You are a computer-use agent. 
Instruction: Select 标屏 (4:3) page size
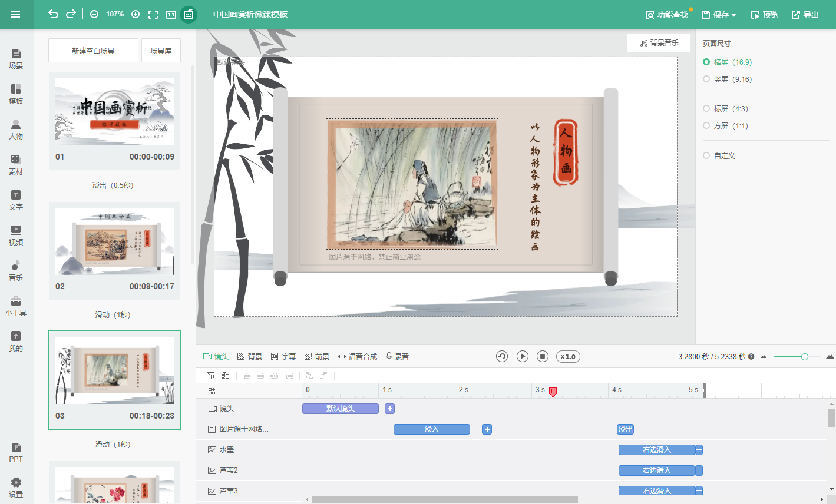[725, 108]
